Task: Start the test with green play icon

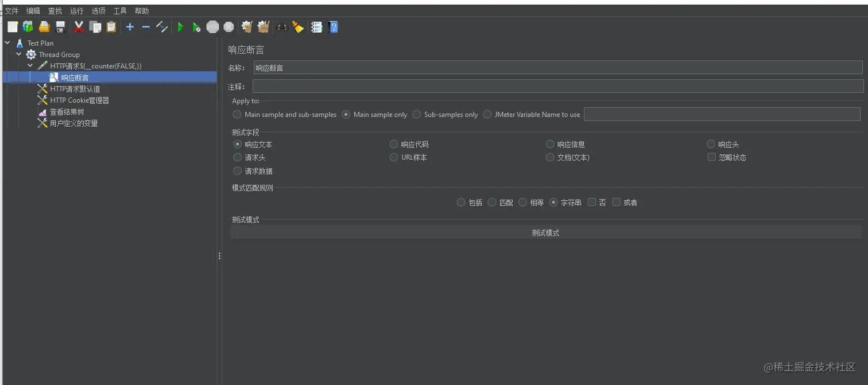Action: tap(180, 27)
